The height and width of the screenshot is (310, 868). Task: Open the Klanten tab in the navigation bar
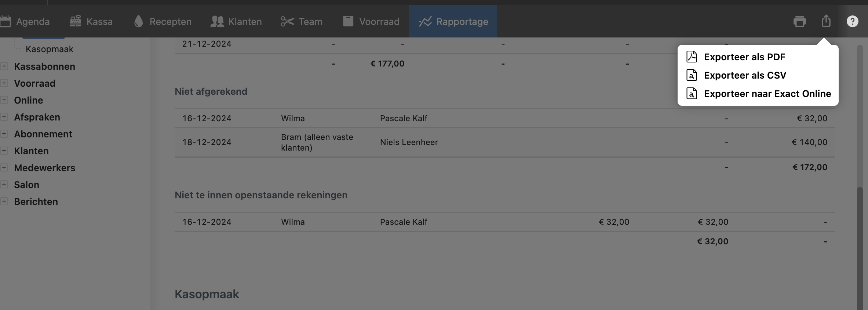[x=236, y=21]
